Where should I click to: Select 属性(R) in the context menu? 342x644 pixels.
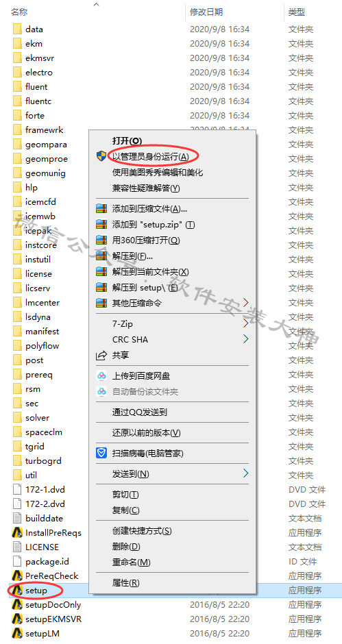pyautogui.click(x=126, y=583)
